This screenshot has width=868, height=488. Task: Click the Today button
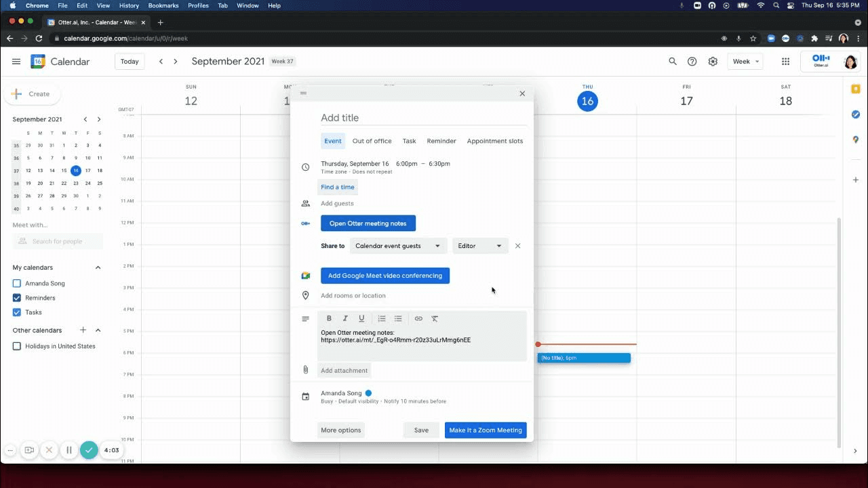(130, 61)
